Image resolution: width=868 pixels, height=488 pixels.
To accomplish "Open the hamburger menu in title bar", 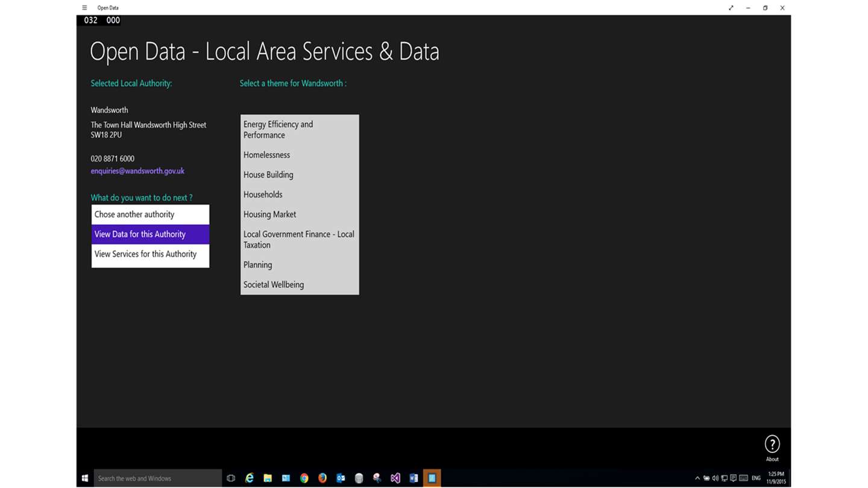I will click(x=84, y=8).
